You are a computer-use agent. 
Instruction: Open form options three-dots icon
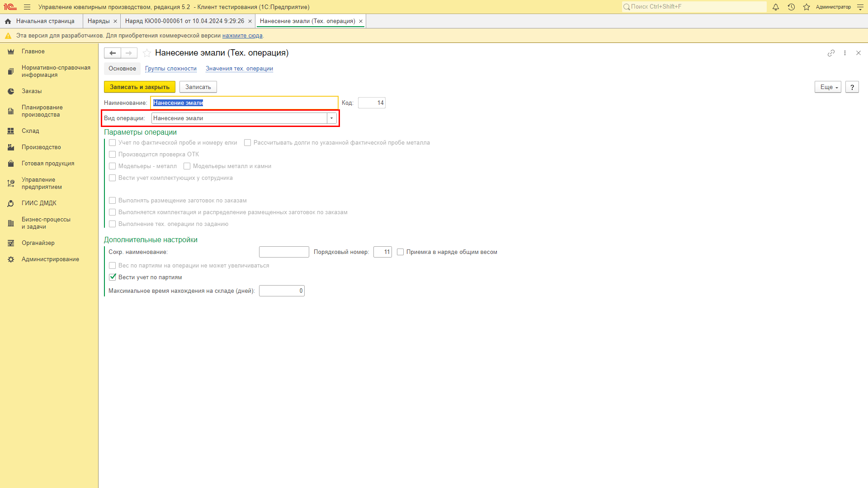click(x=845, y=53)
